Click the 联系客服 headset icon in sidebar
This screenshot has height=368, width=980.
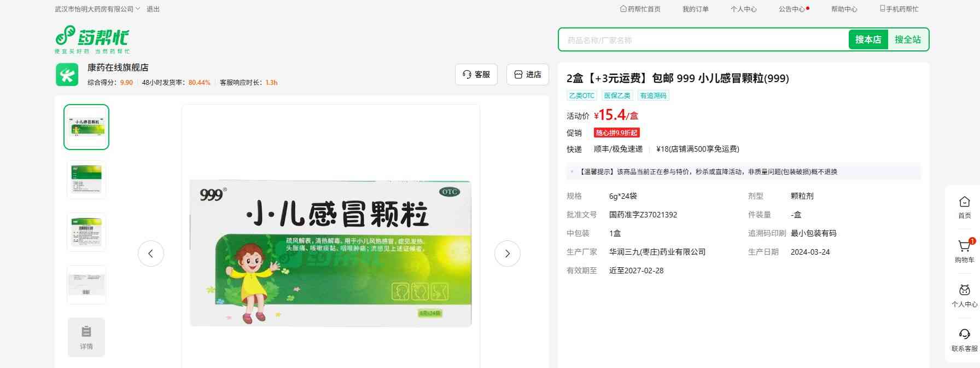964,335
